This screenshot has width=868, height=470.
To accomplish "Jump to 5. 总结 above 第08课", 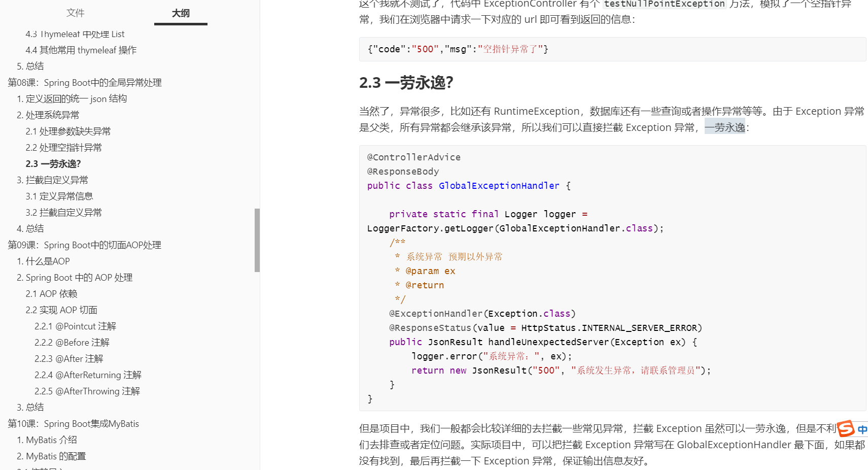I will click(30, 66).
